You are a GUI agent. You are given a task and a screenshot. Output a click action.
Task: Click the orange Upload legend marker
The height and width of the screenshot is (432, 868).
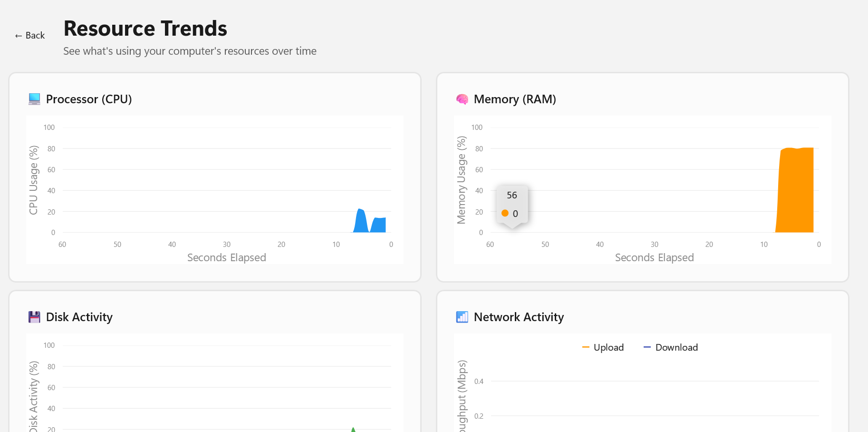coord(586,347)
